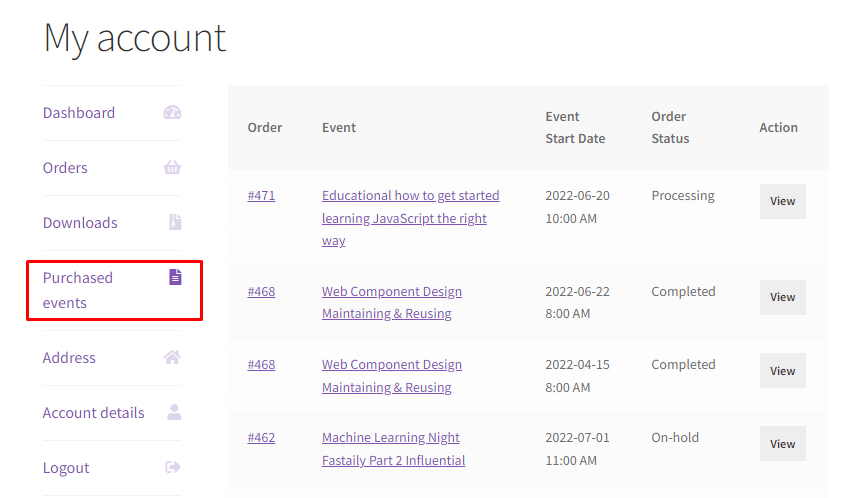Open order #462 link
This screenshot has height=498, width=868.
click(261, 437)
